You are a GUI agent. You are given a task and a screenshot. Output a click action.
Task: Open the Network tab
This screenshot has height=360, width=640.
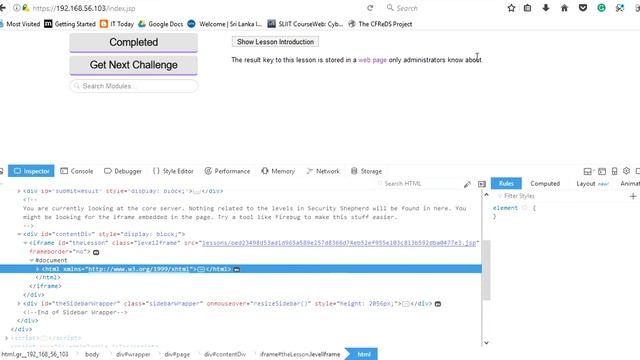pyautogui.click(x=323, y=171)
